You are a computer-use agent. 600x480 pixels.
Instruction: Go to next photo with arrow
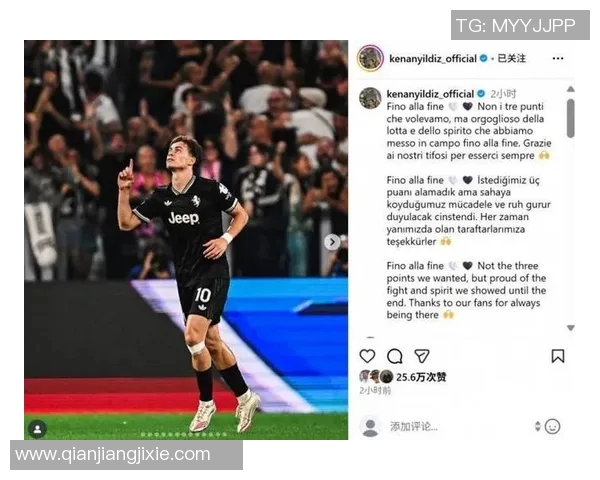click(x=332, y=242)
